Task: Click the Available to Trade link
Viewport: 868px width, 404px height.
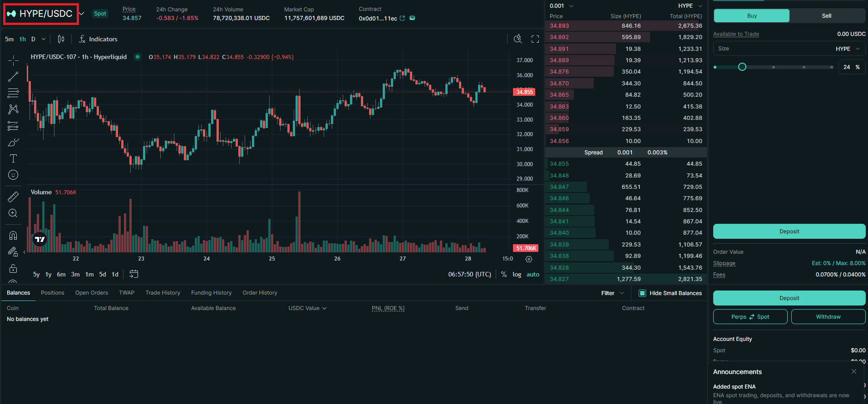Action: tap(736, 34)
